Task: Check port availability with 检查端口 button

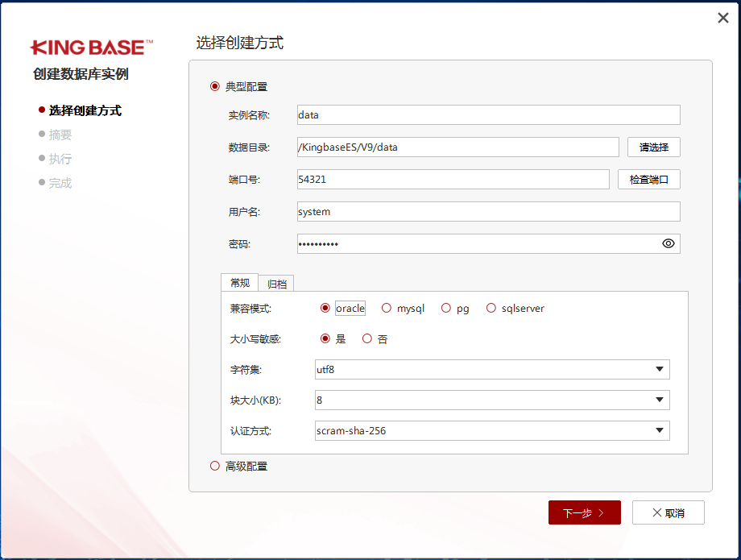Action: coord(648,179)
